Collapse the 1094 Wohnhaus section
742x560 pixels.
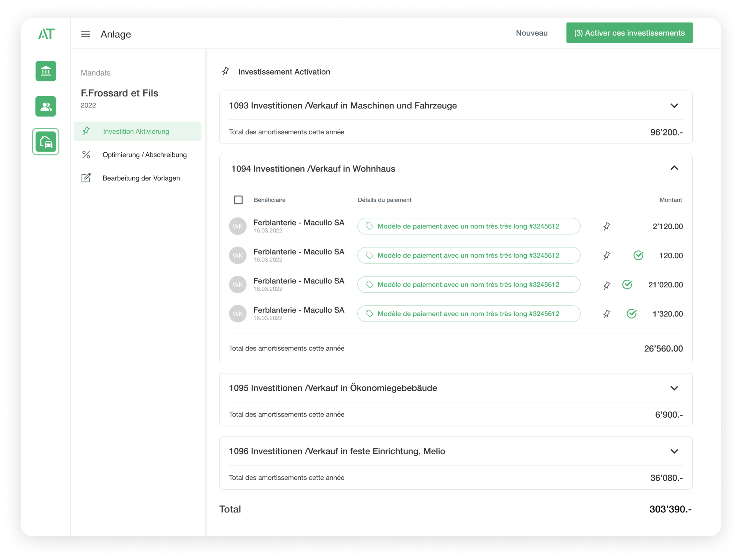(674, 168)
